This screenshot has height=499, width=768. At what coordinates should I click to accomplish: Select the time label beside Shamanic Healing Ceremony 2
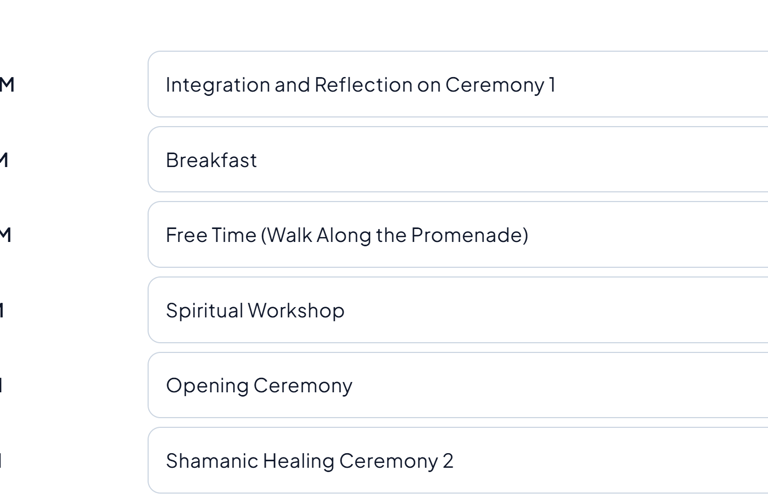(2, 461)
